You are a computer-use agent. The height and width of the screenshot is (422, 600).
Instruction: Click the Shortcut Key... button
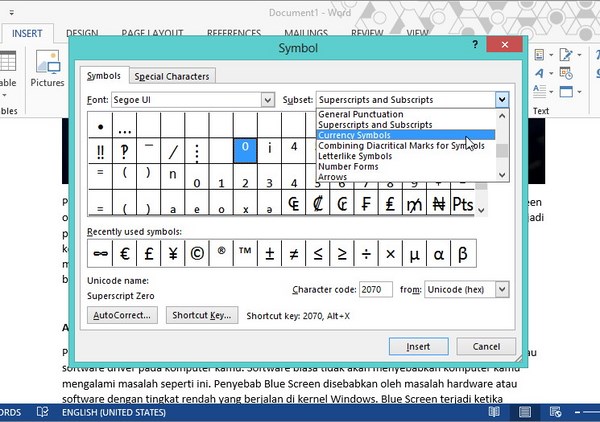(202, 315)
